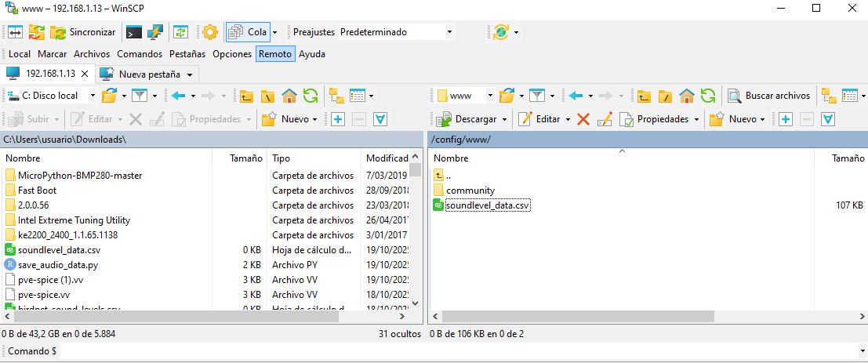This screenshot has width=868, height=363.
Task: Delete selected remote file with red X
Action: [x=583, y=119]
